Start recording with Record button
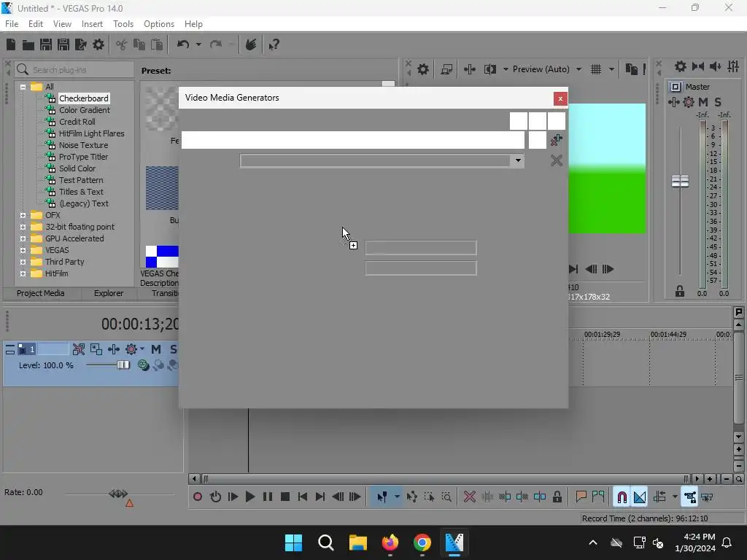 point(198,497)
